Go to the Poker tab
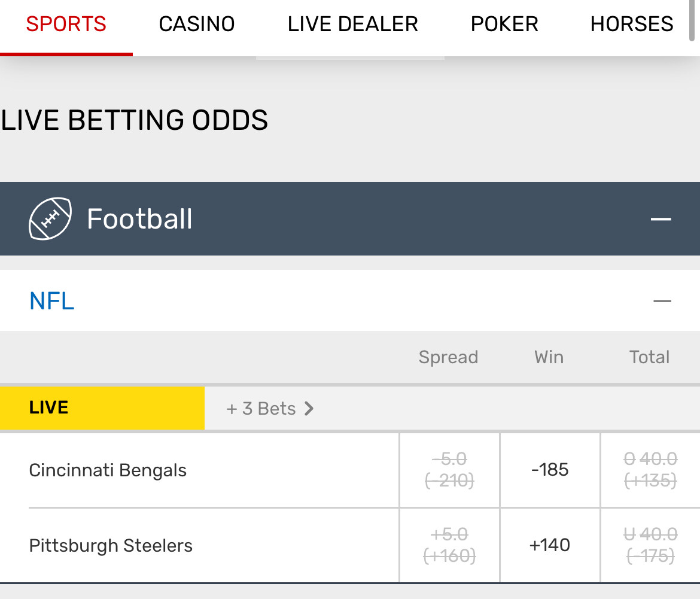 [x=504, y=25]
